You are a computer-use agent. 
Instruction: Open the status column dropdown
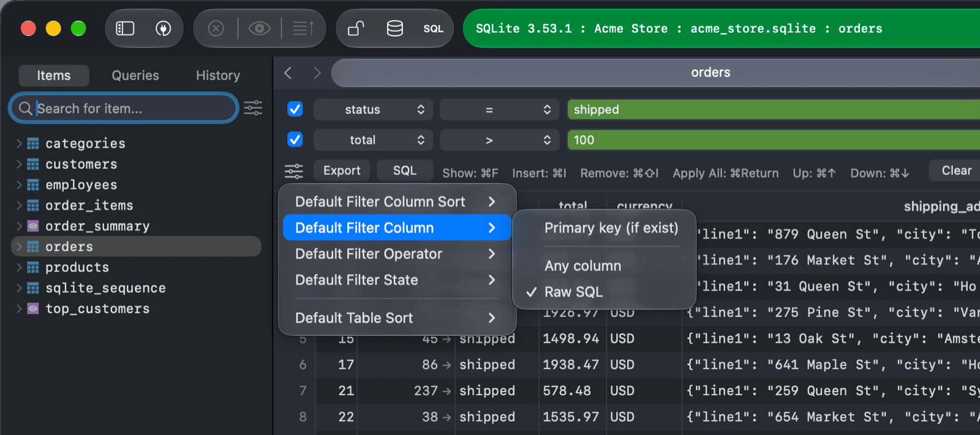click(x=374, y=110)
